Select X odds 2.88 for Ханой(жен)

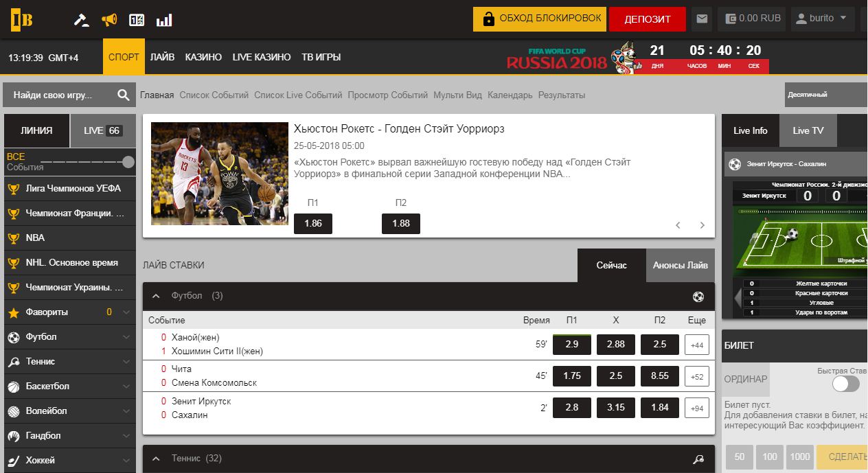coord(616,344)
